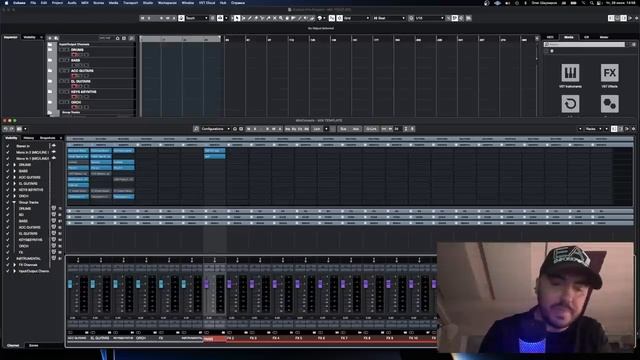Click the Add Track plus icon
The width and height of the screenshot is (640, 360).
pos(50,38)
